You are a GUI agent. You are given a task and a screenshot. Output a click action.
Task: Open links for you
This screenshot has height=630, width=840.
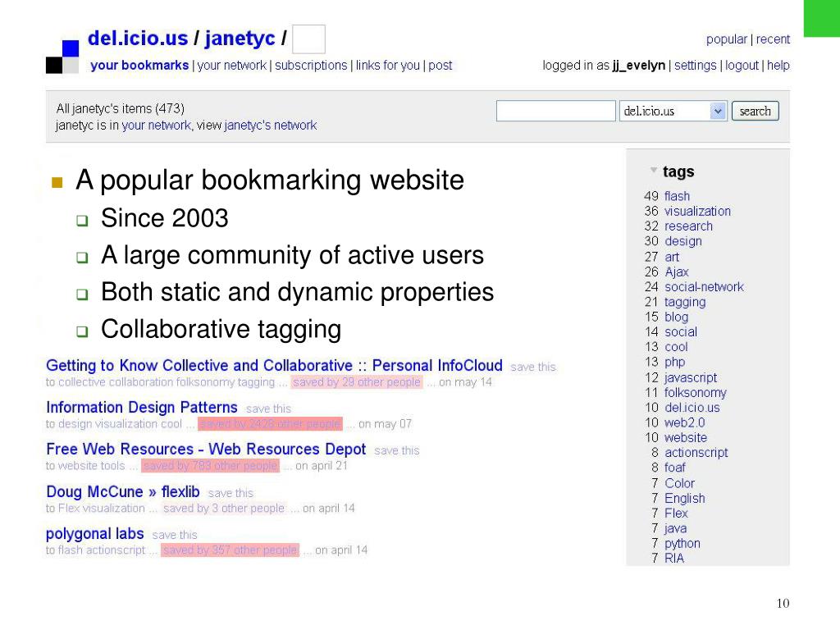(x=388, y=66)
